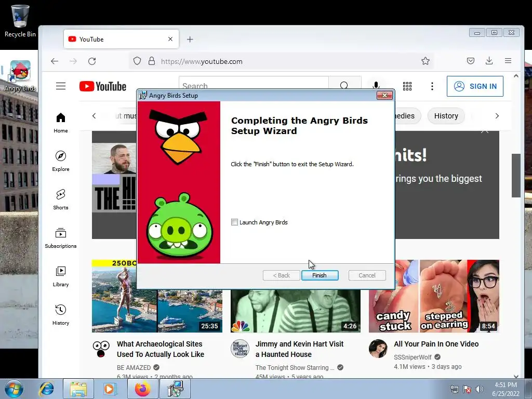Open Library in YouTube sidebar
The image size is (532, 399).
tap(61, 276)
